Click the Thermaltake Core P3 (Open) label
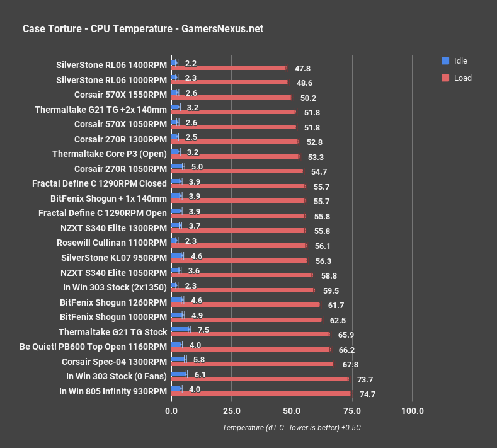The image size is (497, 448). pos(110,154)
